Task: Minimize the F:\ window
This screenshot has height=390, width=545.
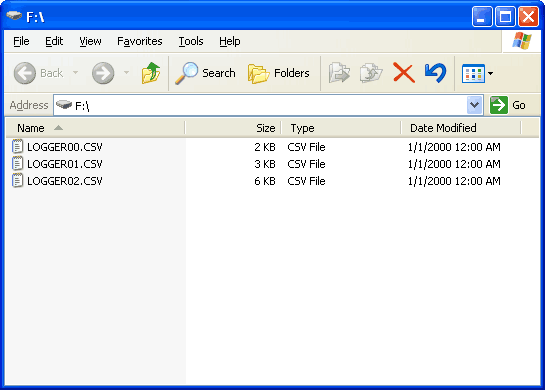Action: tap(482, 16)
